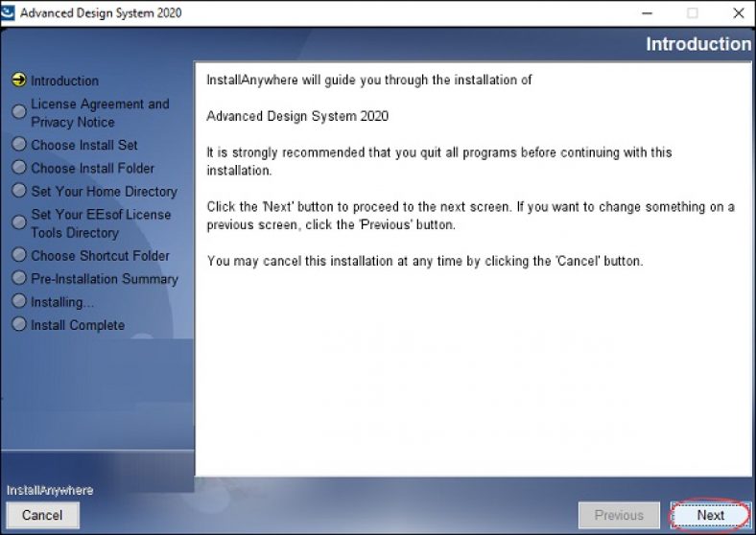Click the step bullet beside License Agreement and Privacy Notice
Image resolution: width=756 pixels, height=535 pixels.
coord(19,112)
